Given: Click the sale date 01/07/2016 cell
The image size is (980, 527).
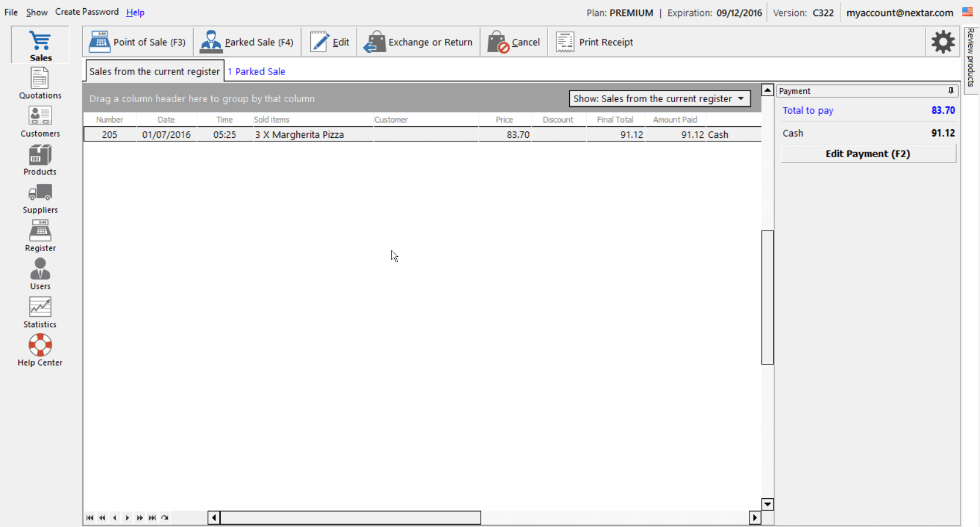Looking at the screenshot, I should click(x=167, y=134).
